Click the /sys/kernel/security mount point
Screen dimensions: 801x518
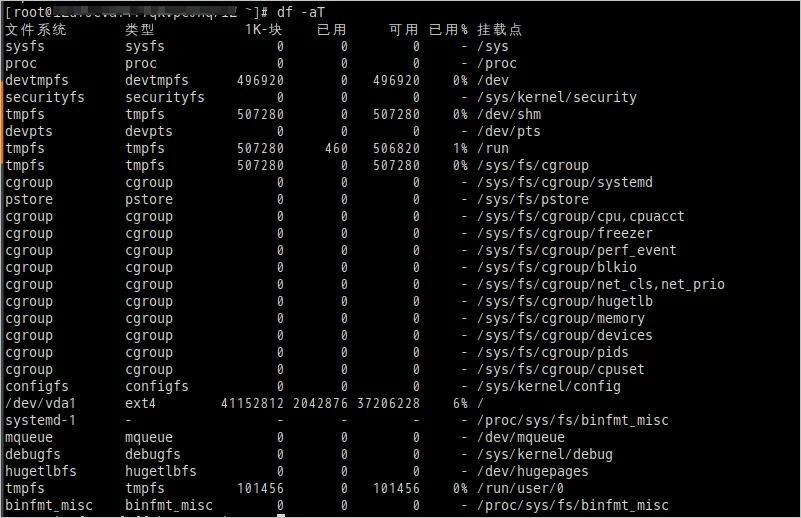click(x=557, y=97)
